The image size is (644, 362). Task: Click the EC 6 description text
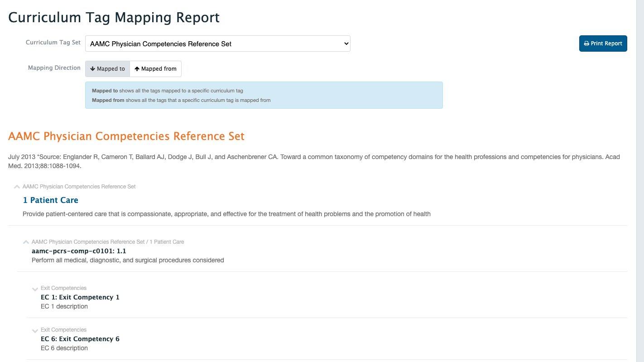64,348
